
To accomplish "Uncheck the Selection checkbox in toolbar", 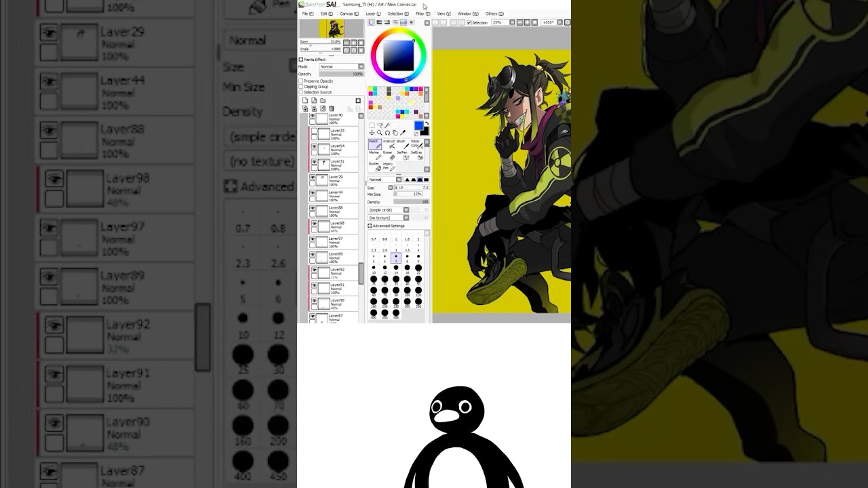I will tap(469, 22).
